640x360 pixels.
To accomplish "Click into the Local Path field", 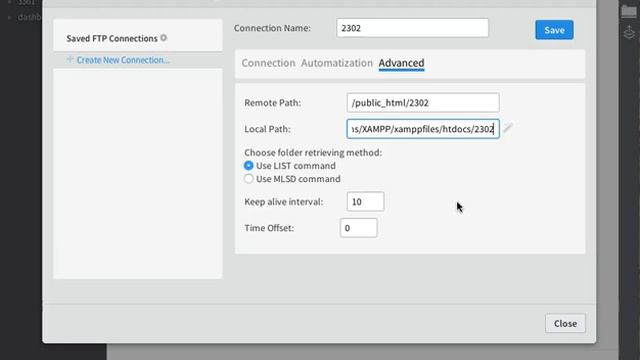I will (x=423, y=129).
